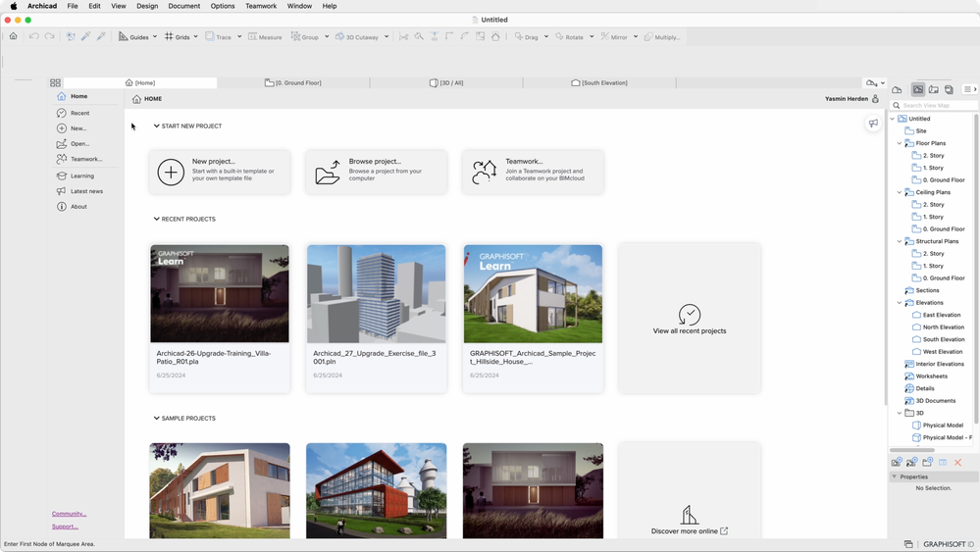
Task: Open the Support link
Action: pos(65,527)
